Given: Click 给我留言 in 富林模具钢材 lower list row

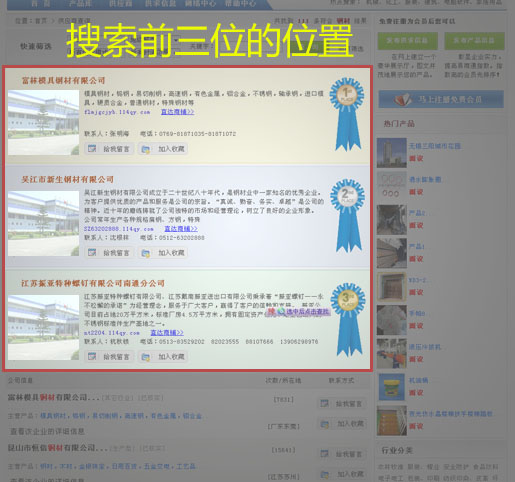Looking at the screenshot, I should (x=342, y=404).
